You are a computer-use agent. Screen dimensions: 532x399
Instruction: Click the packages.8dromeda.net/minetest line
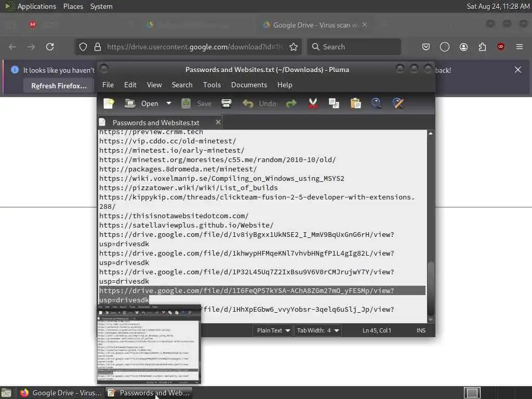[178, 169]
